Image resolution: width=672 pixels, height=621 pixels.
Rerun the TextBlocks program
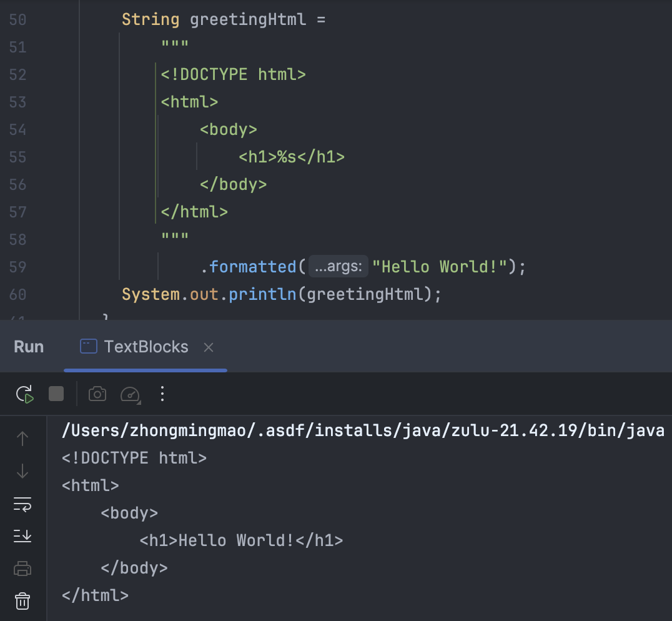24,394
